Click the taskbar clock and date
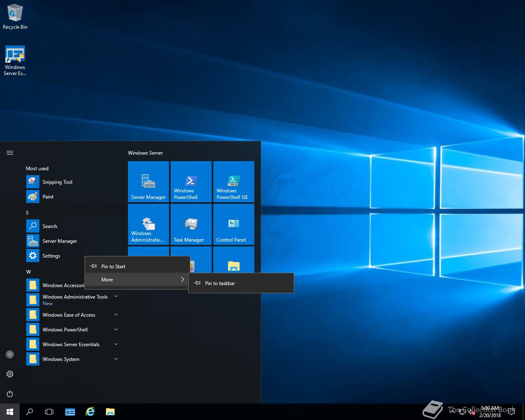The image size is (525, 420). click(x=490, y=412)
